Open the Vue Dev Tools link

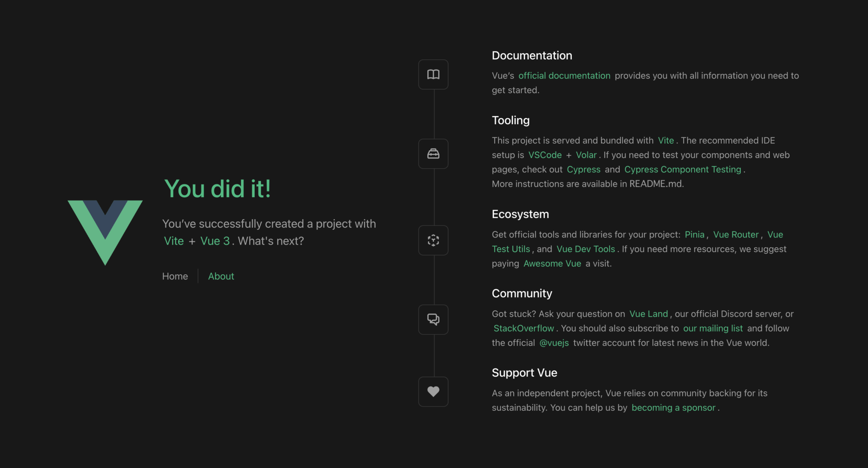click(x=585, y=249)
